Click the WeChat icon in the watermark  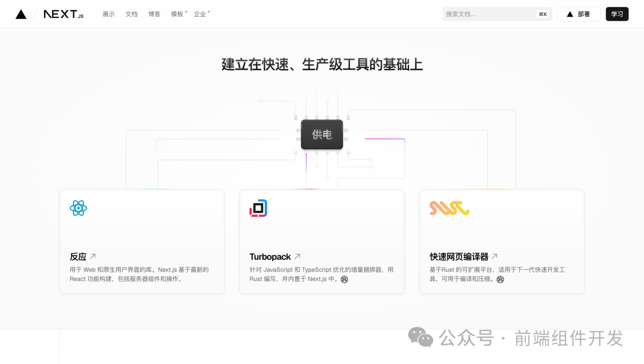tap(420, 338)
